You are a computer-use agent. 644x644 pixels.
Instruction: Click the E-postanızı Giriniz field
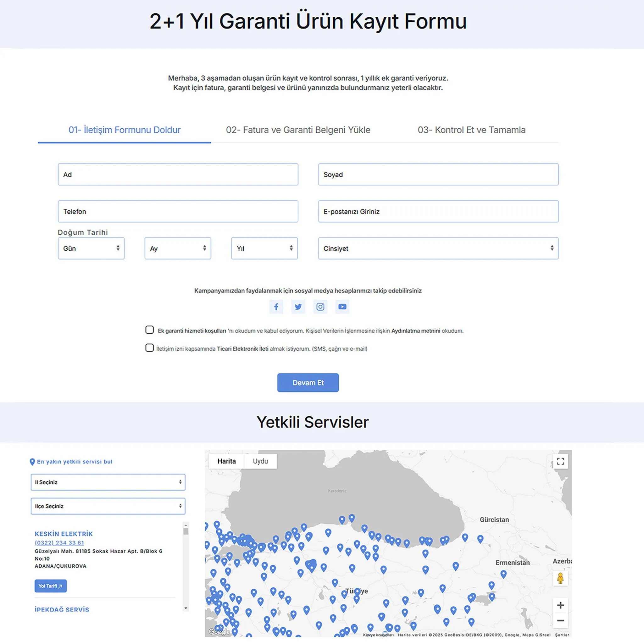pyautogui.click(x=438, y=211)
